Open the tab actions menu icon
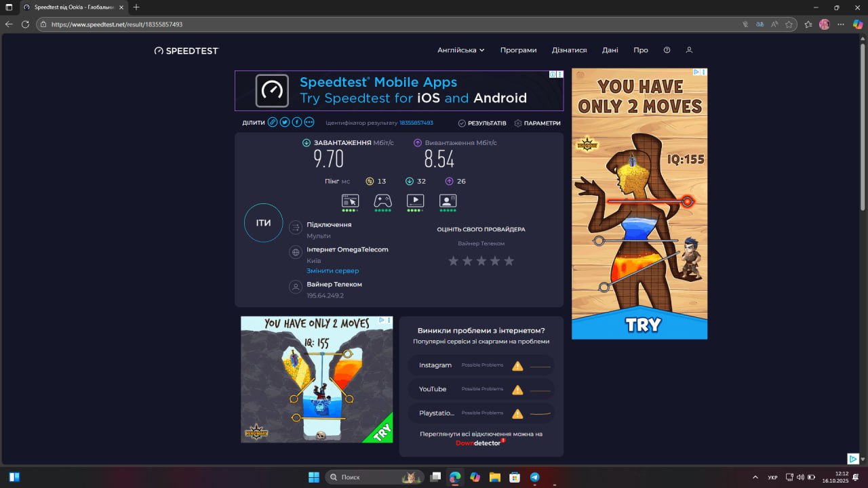 pos(9,7)
